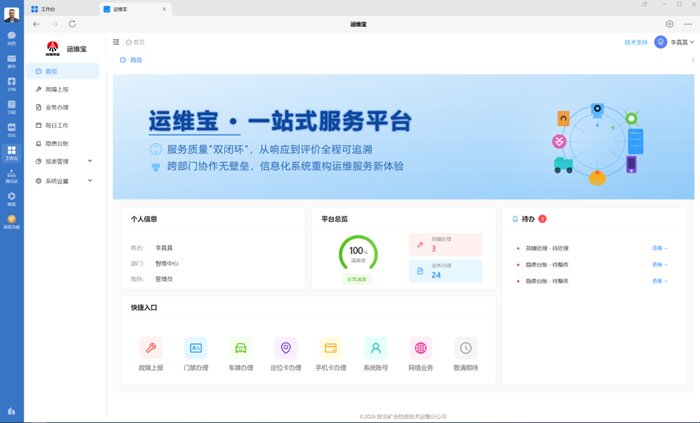Select the 定位卡办理 location pin icon
Viewport: 700px width, 423px height.
pyautogui.click(x=286, y=348)
